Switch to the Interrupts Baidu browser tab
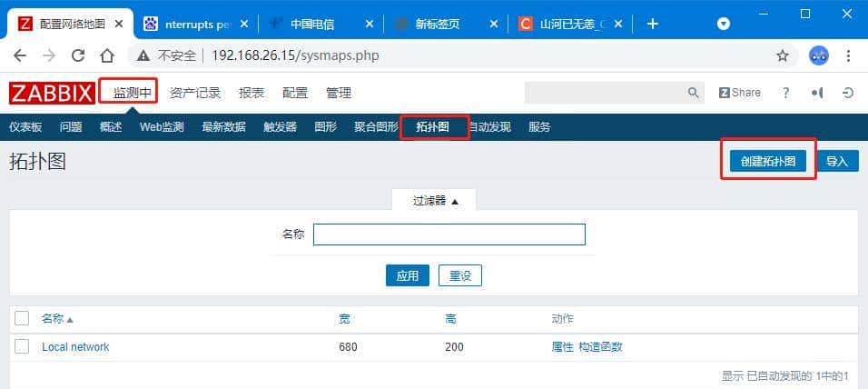Image resolution: width=868 pixels, height=389 pixels. pyautogui.click(x=196, y=24)
